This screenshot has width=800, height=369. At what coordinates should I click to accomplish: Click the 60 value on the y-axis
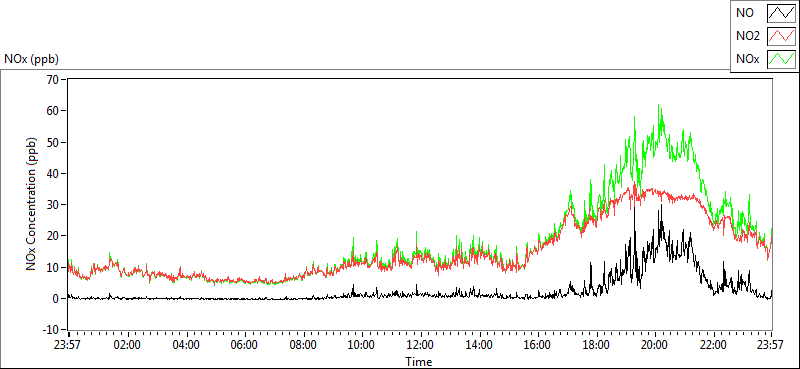point(52,111)
